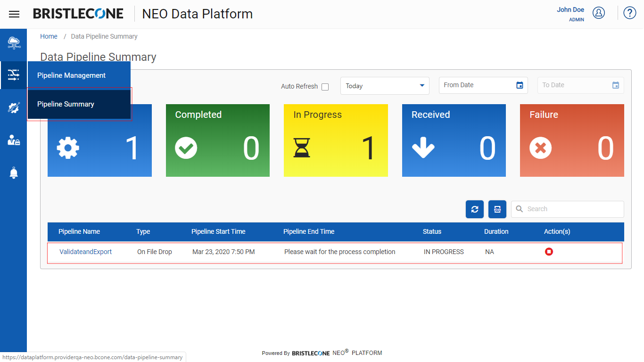
Task: Filter by the Received card
Action: click(x=454, y=140)
